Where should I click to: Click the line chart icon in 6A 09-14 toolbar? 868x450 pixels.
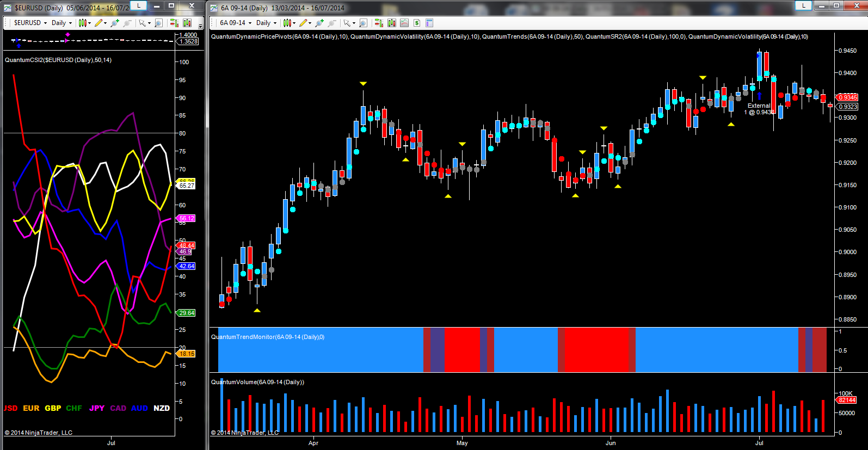pos(404,23)
